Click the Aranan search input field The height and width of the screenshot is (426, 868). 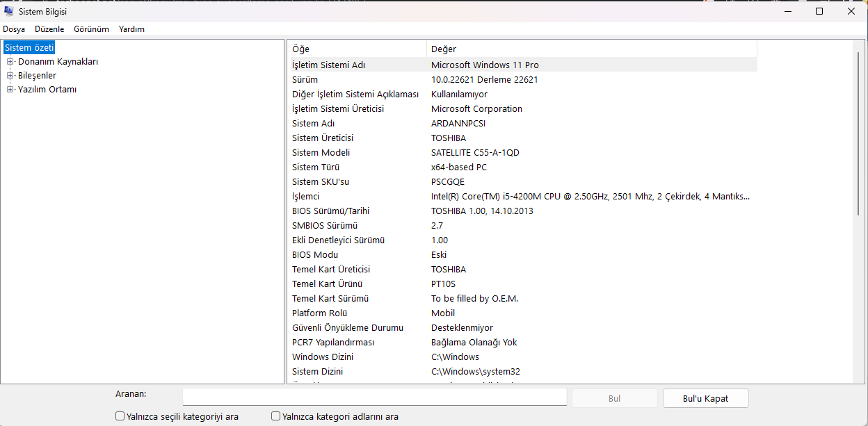[375, 397]
